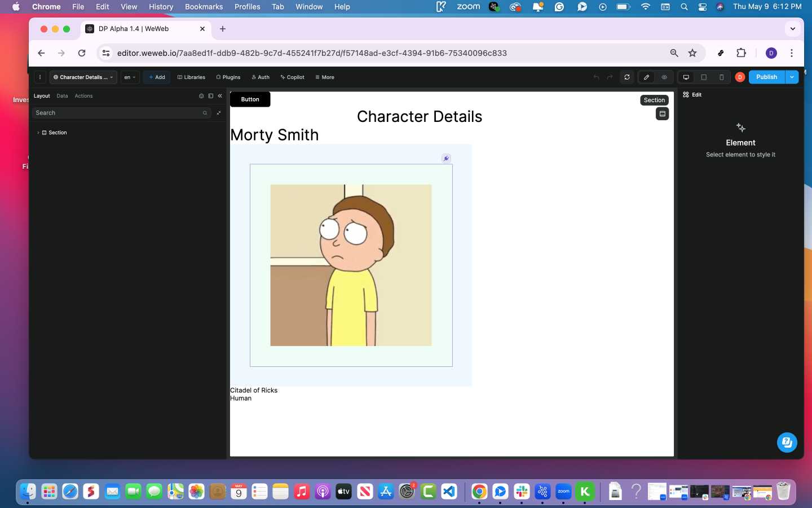Click the undo arrow in the toolbar
Viewport: 812px width, 508px height.
pos(596,77)
